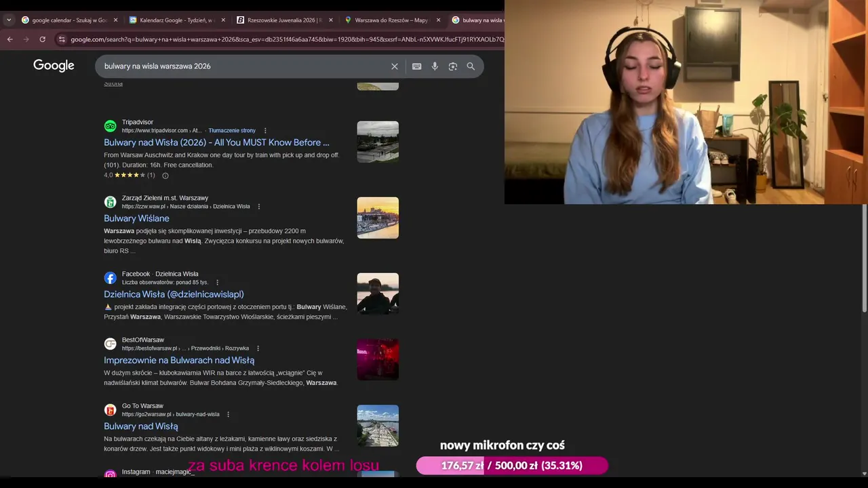Click the BestOfWarsaw favicon
The height and width of the screenshot is (488, 868).
pyautogui.click(x=110, y=344)
